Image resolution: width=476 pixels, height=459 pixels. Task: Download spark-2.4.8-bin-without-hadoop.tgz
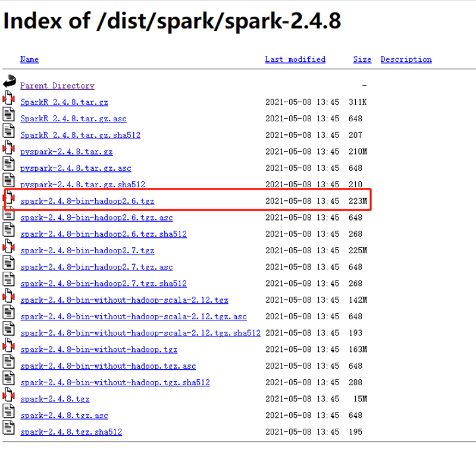tap(99, 349)
